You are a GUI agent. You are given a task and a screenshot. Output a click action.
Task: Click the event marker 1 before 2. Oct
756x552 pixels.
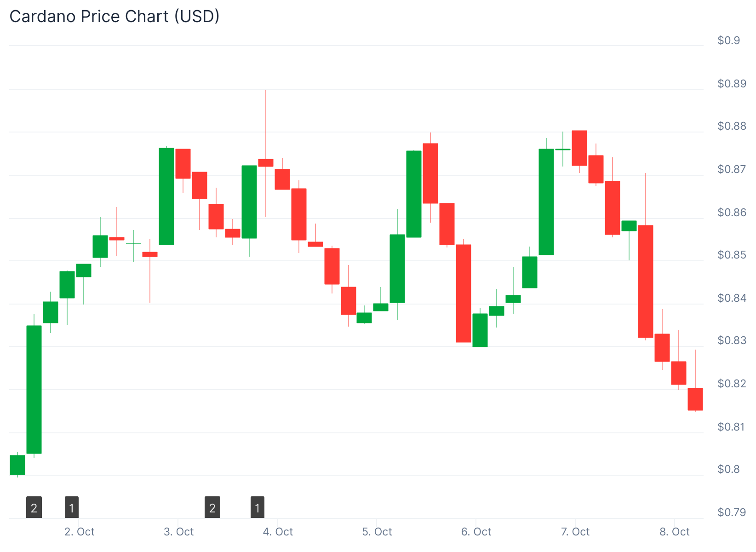(x=72, y=507)
